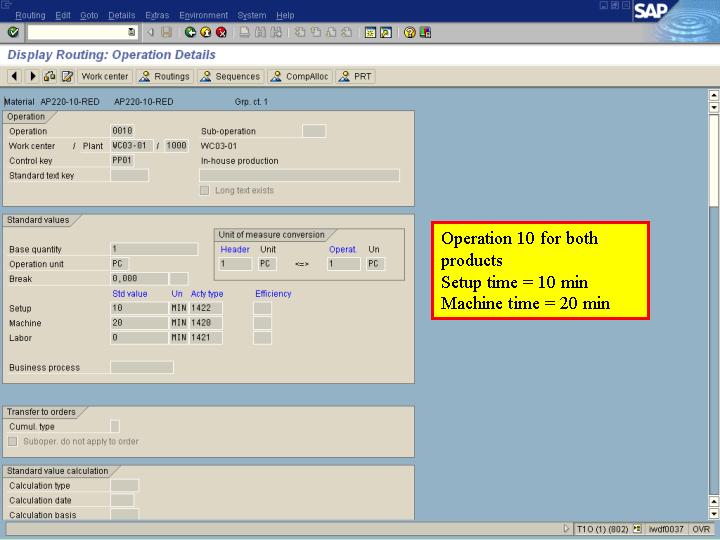This screenshot has width=720, height=540.
Task: Toggle the Long text exists checkbox
Action: point(204,190)
